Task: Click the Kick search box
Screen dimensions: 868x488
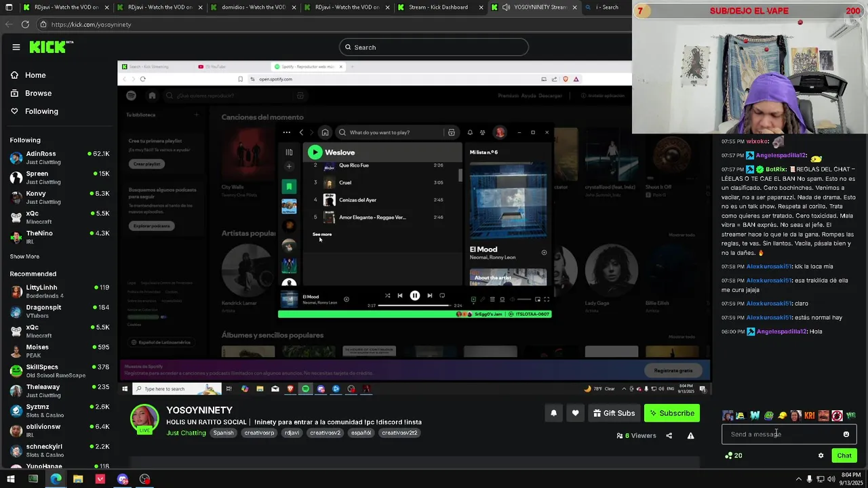Action: pyautogui.click(x=434, y=47)
